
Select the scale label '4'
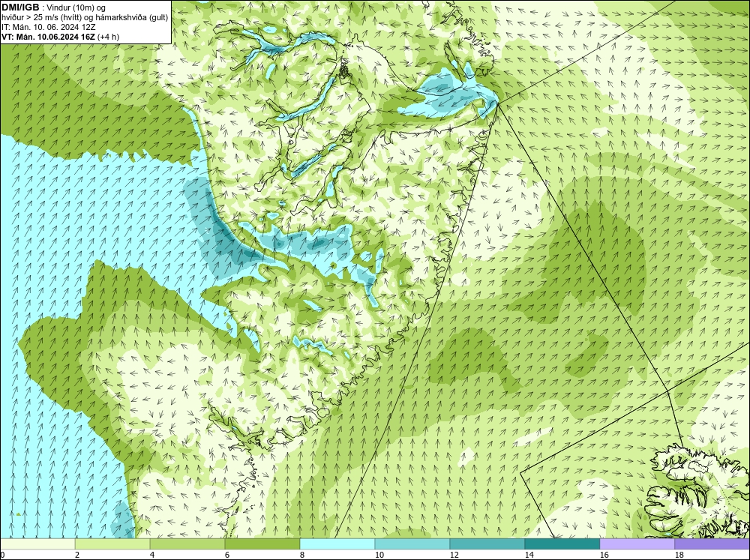152,556
